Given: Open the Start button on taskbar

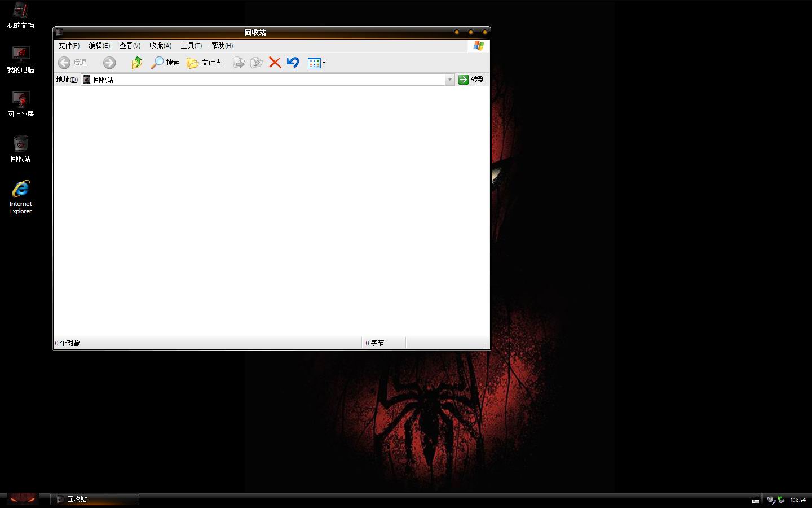Looking at the screenshot, I should (23, 499).
